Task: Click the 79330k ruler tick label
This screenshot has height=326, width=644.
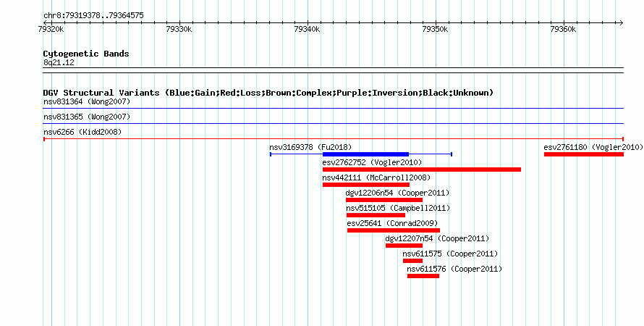Action: [179, 29]
